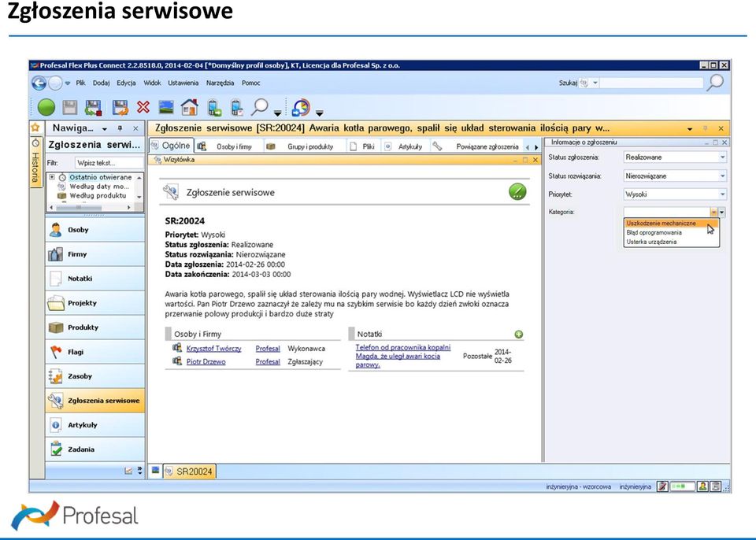
Task: Click the Kategoria dropdown arrow
Action: (722, 212)
